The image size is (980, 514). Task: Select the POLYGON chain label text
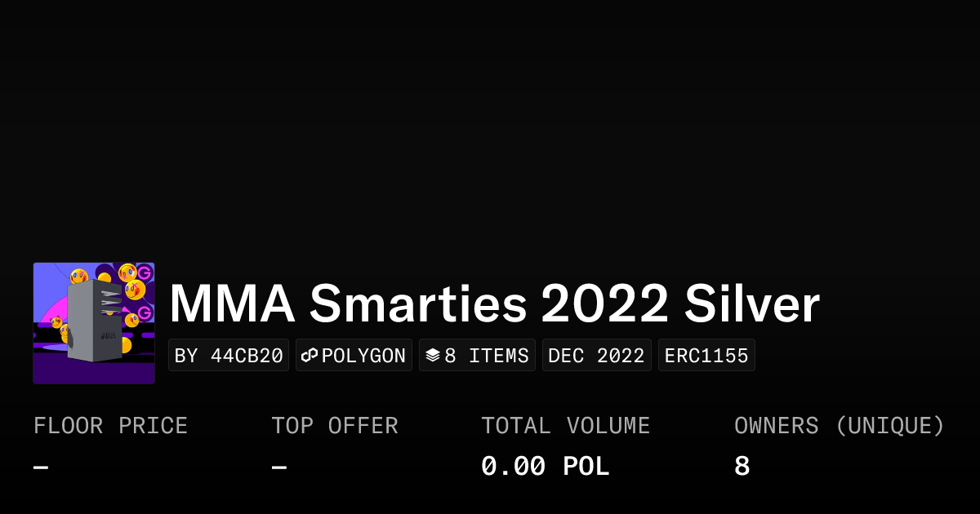[x=363, y=356]
